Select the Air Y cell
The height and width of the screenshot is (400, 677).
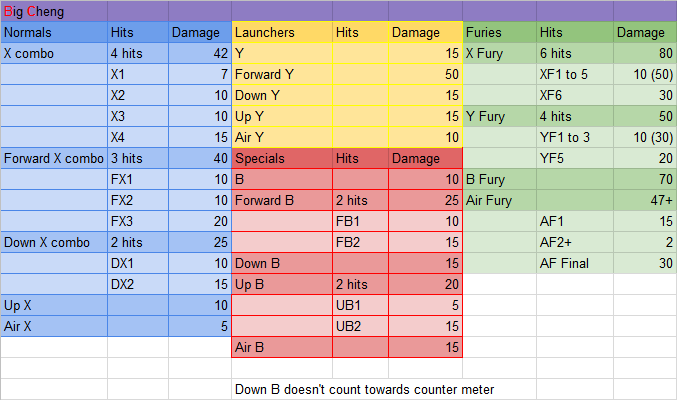click(x=282, y=138)
